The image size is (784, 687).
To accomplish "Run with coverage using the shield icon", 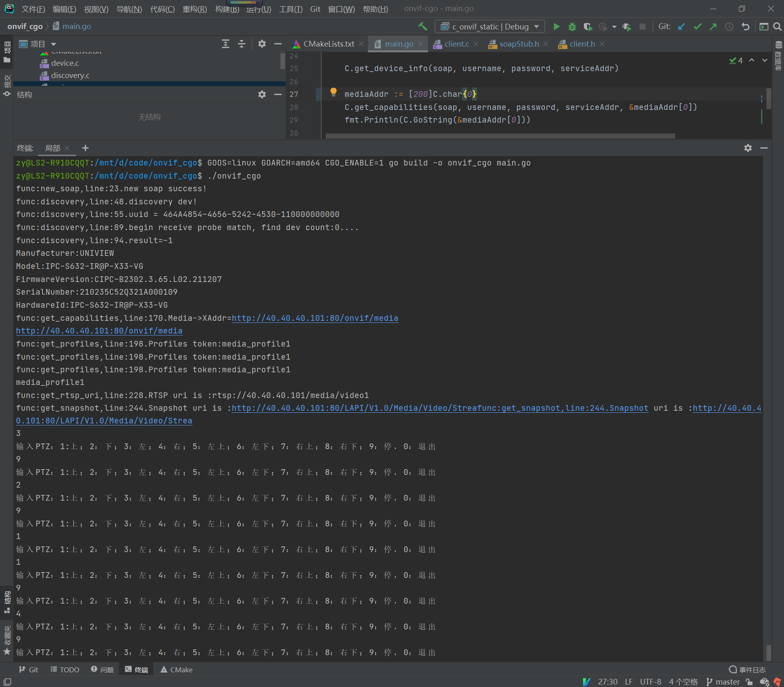I will (x=588, y=27).
